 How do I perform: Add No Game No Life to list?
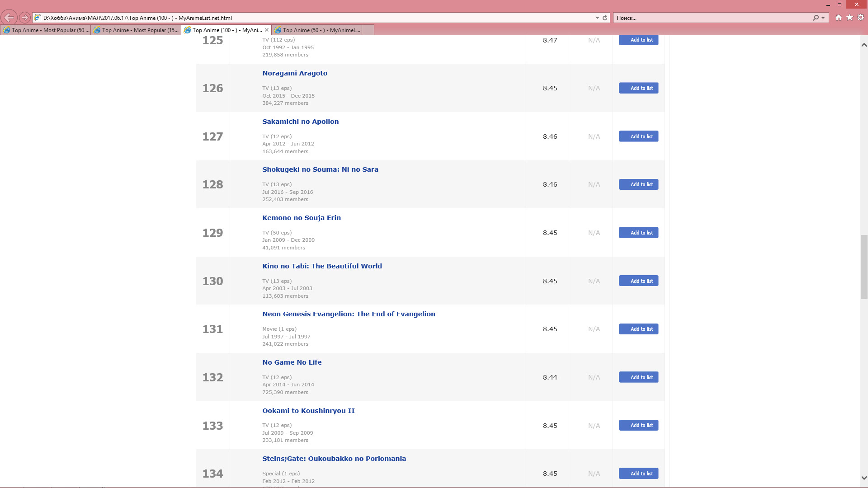pyautogui.click(x=638, y=377)
